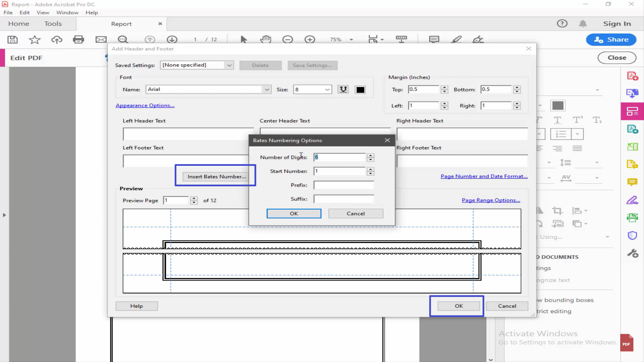Open the Fill & Sign tool in sidebar

[632, 200]
